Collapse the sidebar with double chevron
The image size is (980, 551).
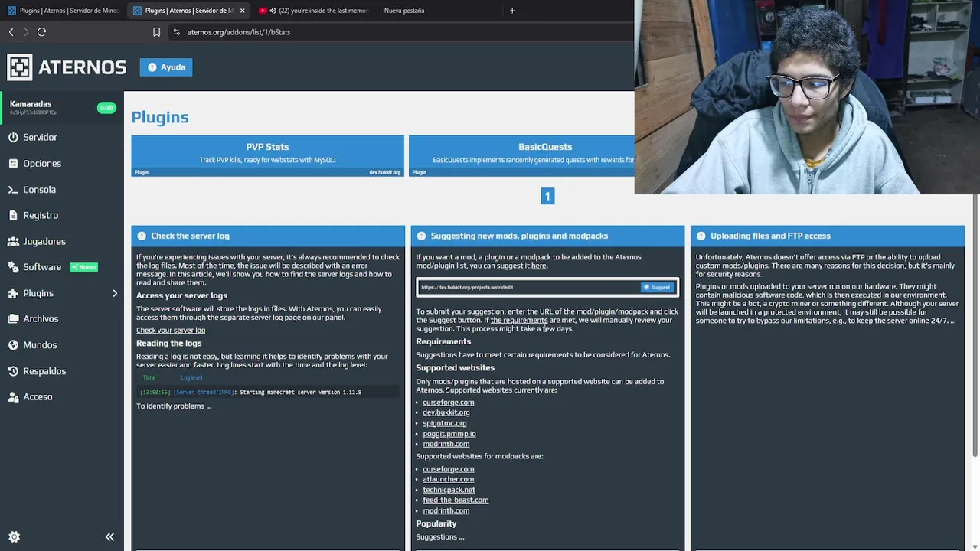pos(109,537)
